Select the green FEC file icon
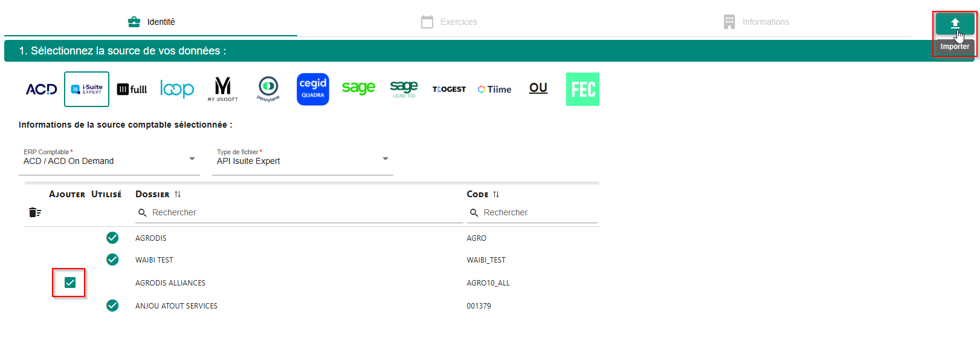 coord(582,90)
